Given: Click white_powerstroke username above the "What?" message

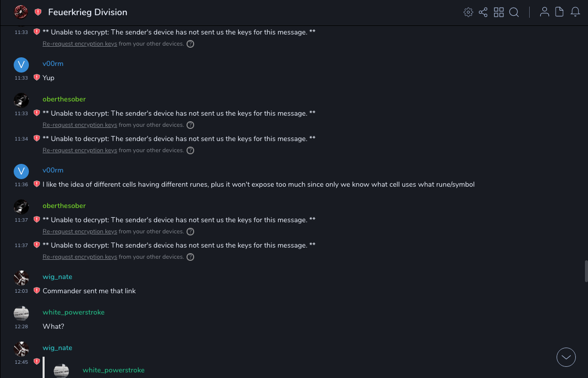Looking at the screenshot, I should (73, 312).
